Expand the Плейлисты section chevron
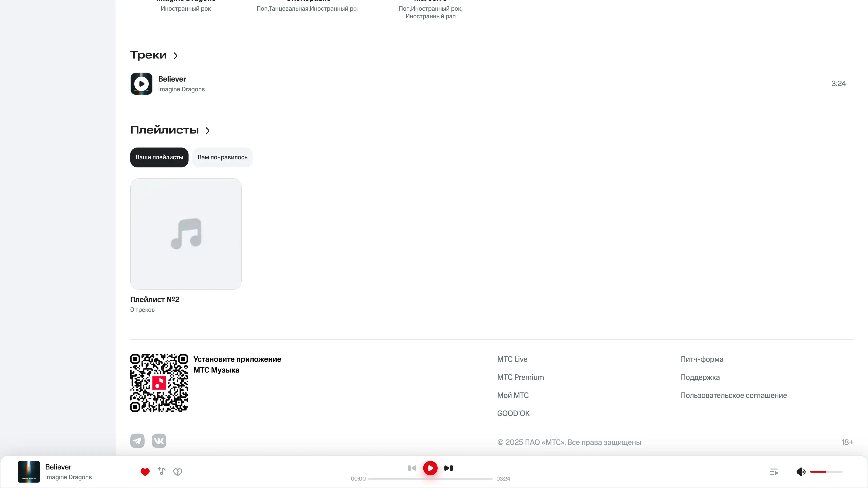 (x=208, y=131)
